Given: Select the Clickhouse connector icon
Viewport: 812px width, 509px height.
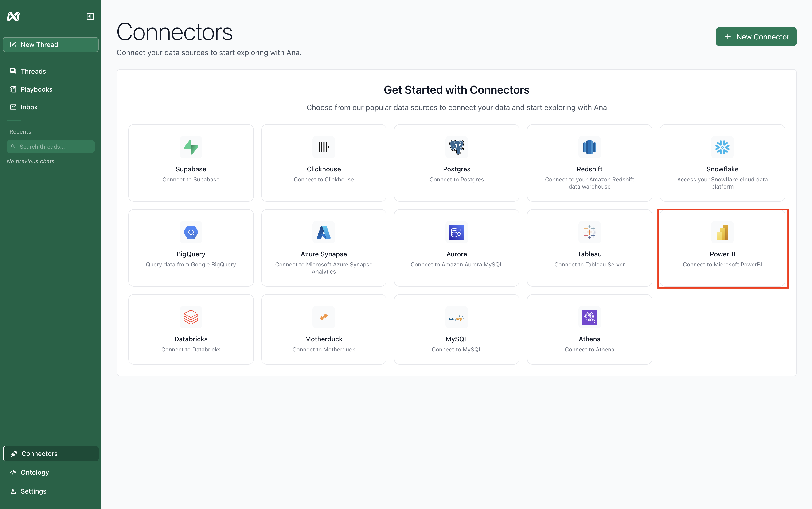Looking at the screenshot, I should click(x=323, y=147).
